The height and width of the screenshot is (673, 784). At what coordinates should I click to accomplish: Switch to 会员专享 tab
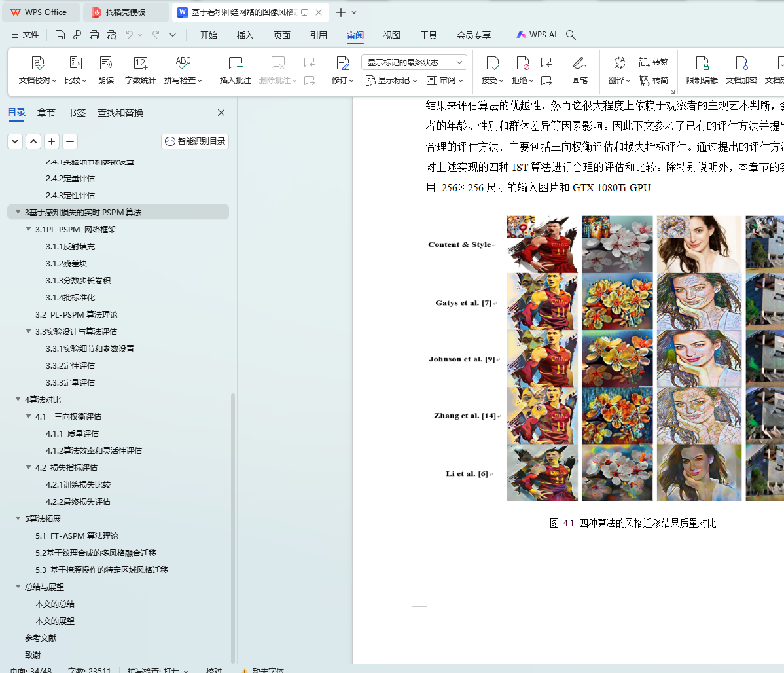point(474,35)
